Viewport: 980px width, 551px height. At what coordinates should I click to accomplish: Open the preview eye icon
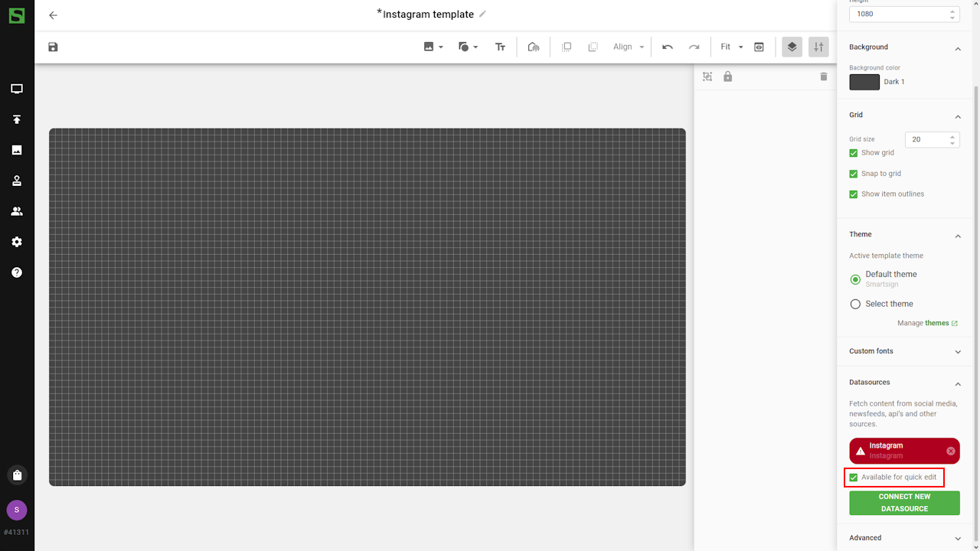(x=759, y=47)
